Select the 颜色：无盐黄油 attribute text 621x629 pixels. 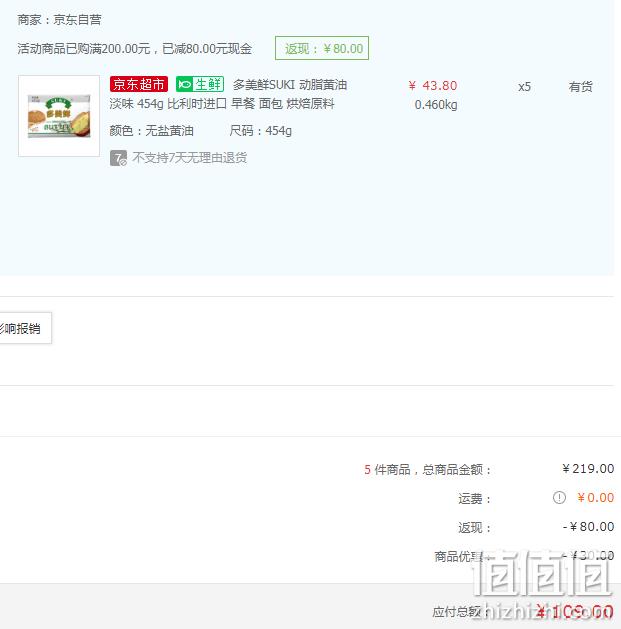pyautogui.click(x=152, y=131)
